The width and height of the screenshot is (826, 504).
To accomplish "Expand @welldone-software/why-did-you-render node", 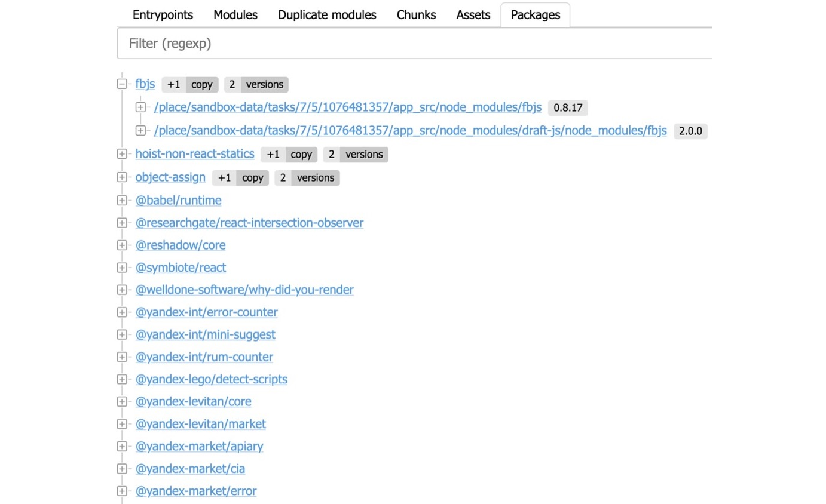I will pyautogui.click(x=123, y=290).
